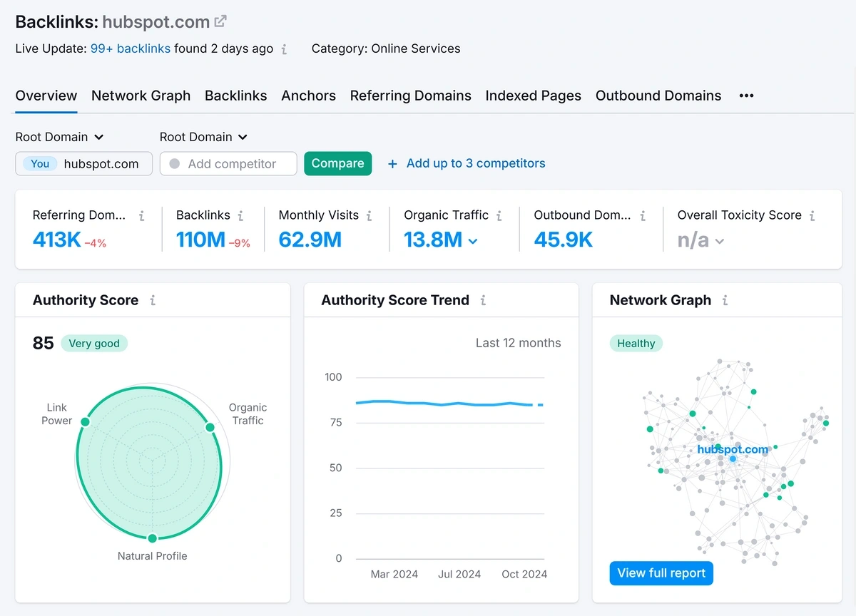856x616 pixels.
Task: Click the blue authority trend line
Action: (x=449, y=404)
